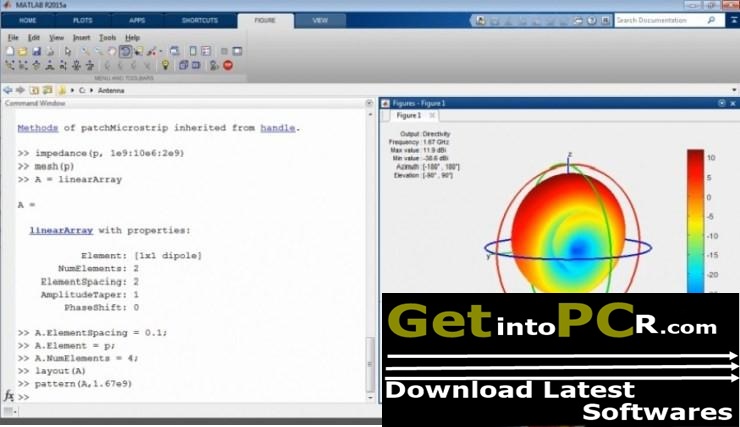Toggle the Data Cursor tool
This screenshot has width=740, height=427.
[x=138, y=51]
